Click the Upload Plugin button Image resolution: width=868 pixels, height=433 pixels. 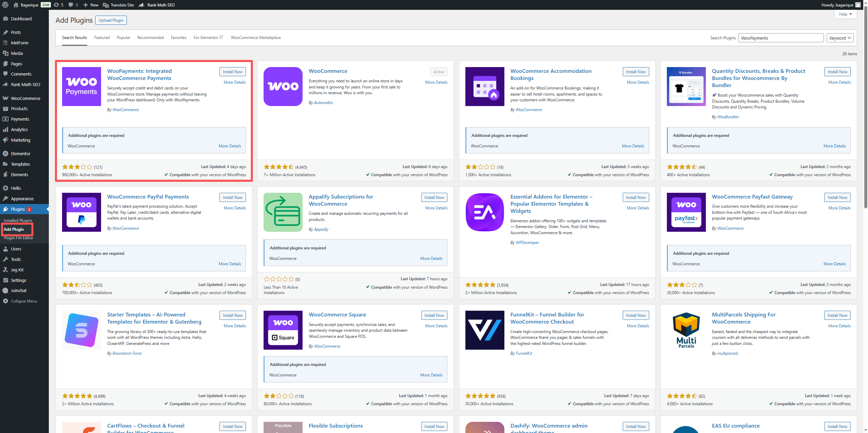tap(111, 20)
